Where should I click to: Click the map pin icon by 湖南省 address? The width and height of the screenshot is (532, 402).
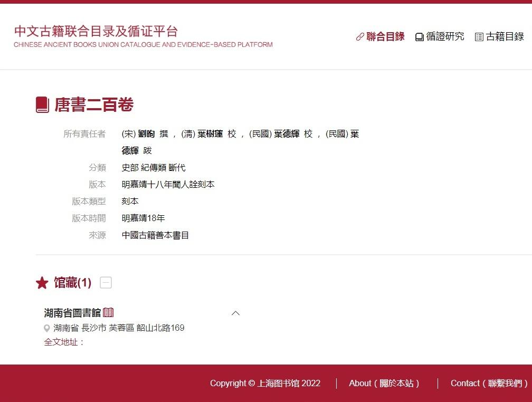47,328
